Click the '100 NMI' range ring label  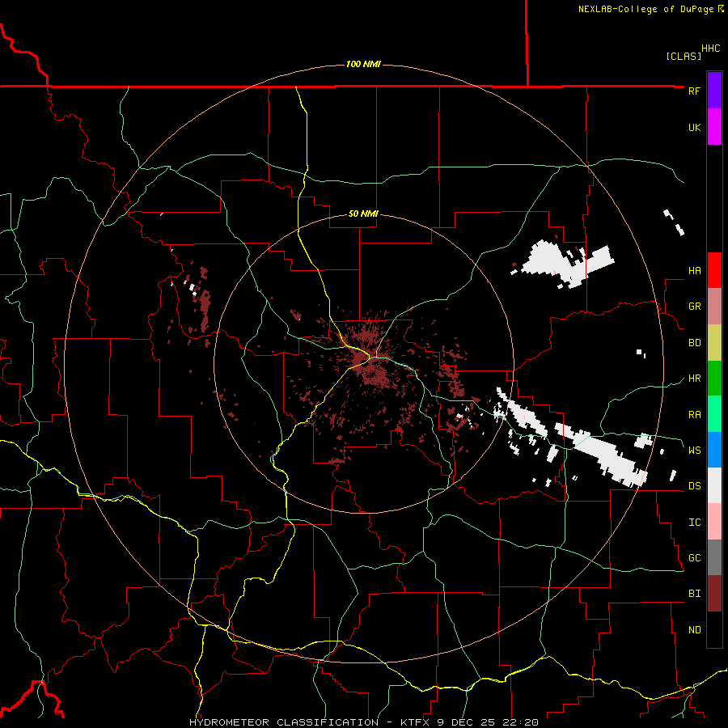tap(363, 64)
